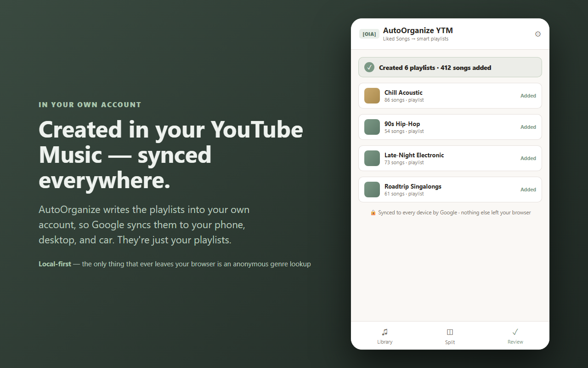Select the Roadtrip Singalongs playlist title
The image size is (588, 368).
413,186
